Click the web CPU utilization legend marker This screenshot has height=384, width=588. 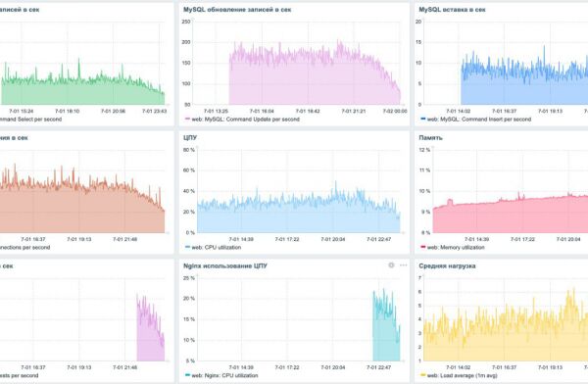tap(187, 247)
